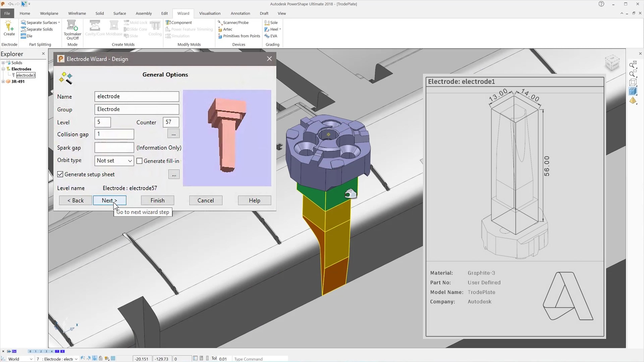Toggle level 8 button in status bar
Viewport: 644px width, 362px height.
[x=62, y=351]
